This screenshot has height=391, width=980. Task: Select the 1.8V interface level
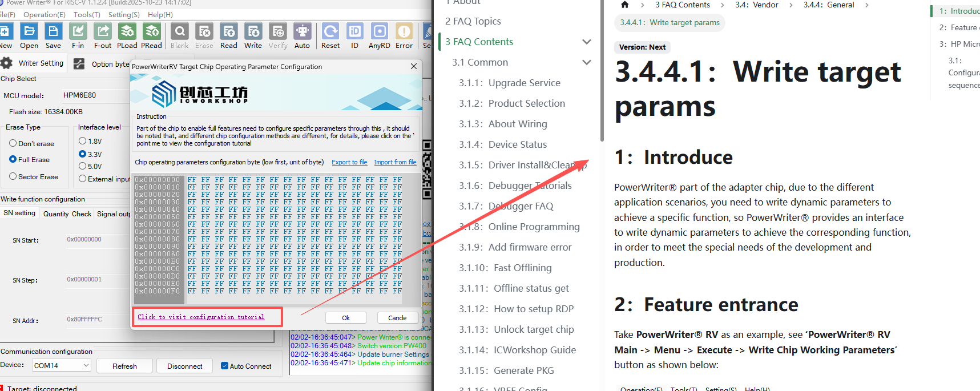pos(83,141)
